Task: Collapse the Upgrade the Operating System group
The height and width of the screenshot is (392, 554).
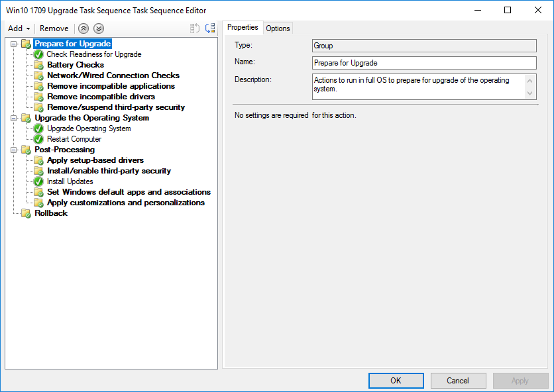Action: pos(14,118)
